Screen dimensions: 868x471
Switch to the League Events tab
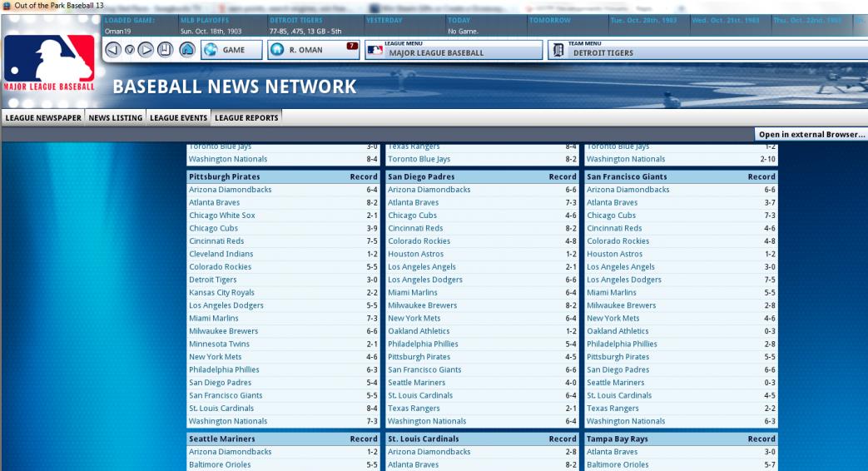[178, 118]
